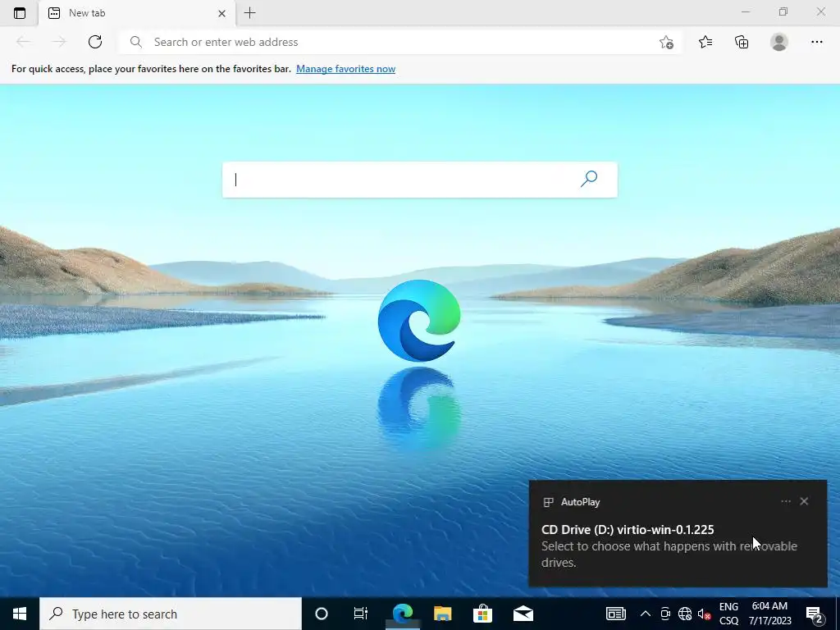Open News and interests widget

pos(615,614)
